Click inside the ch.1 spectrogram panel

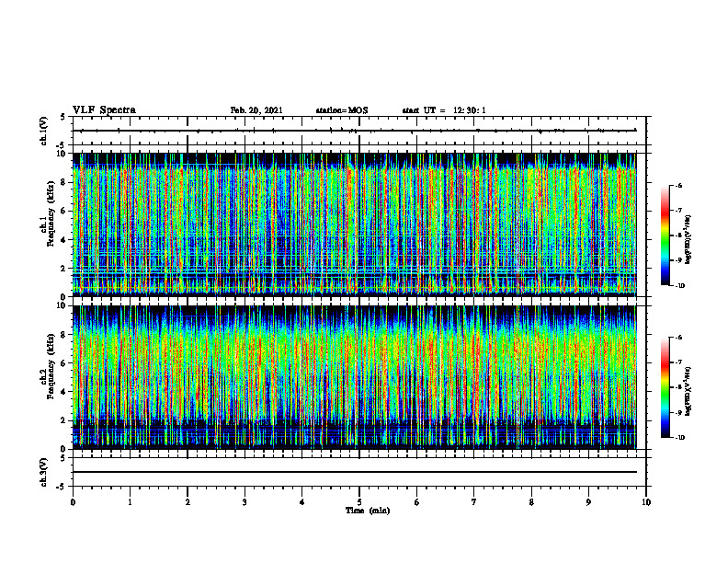coord(355,224)
